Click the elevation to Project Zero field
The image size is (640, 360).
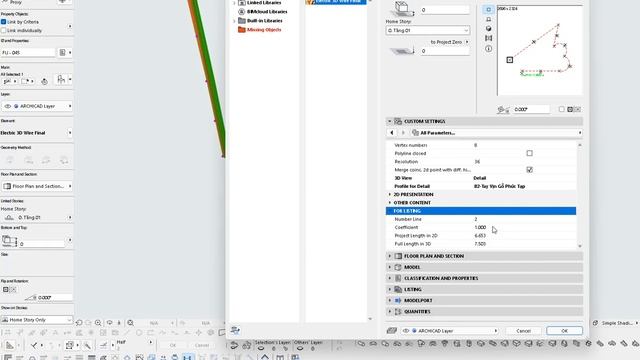point(445,51)
